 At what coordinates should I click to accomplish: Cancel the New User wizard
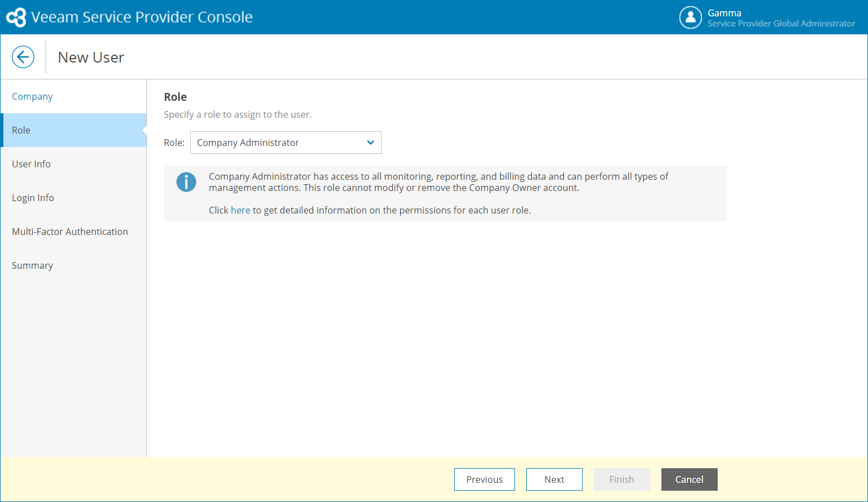690,479
